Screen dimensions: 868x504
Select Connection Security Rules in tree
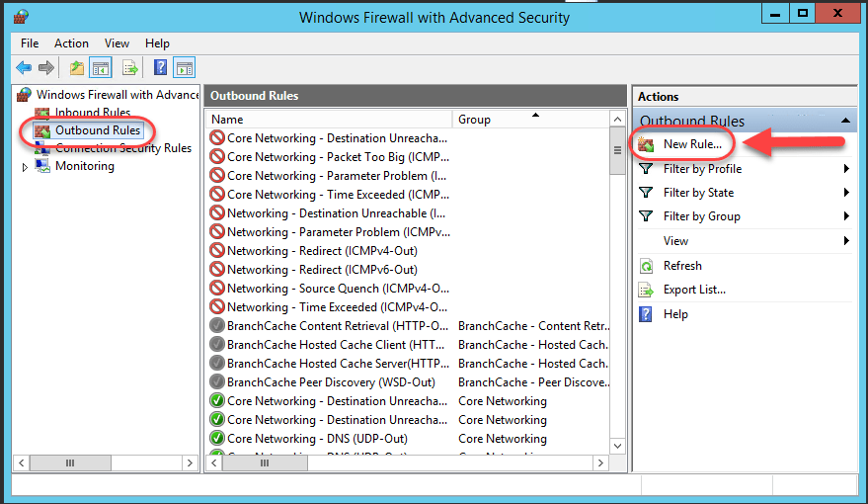[x=123, y=148]
